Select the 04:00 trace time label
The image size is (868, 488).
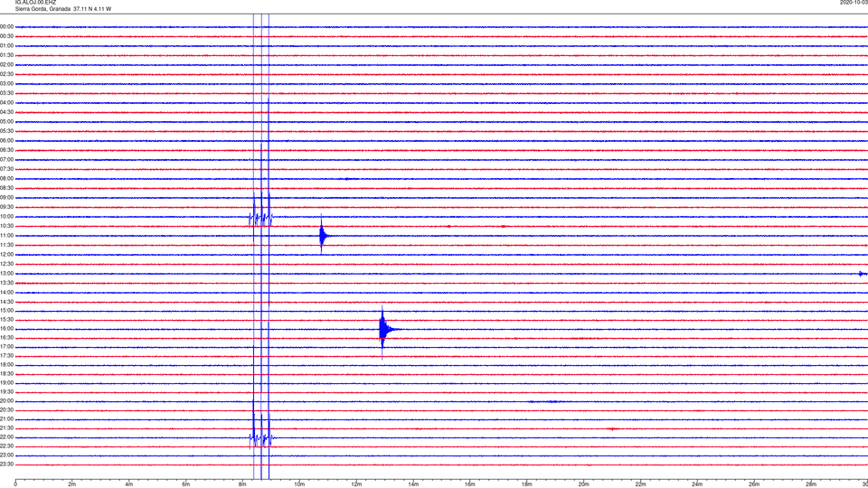click(6, 103)
